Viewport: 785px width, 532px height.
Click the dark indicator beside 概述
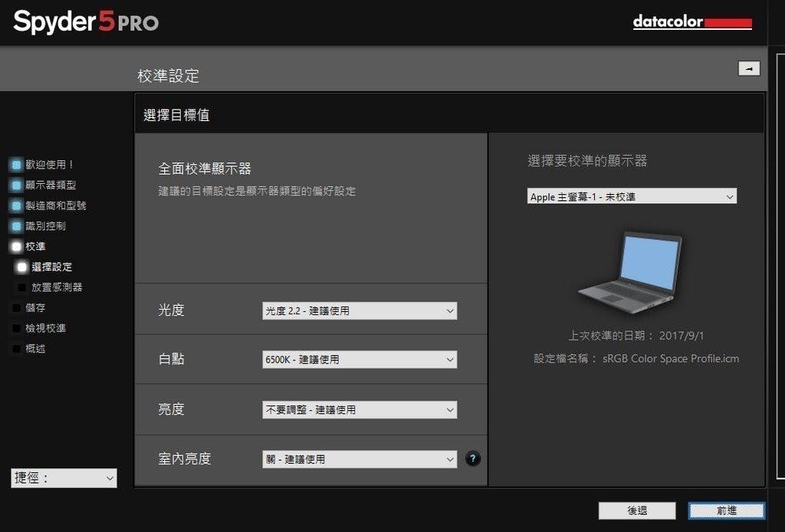coord(17,349)
